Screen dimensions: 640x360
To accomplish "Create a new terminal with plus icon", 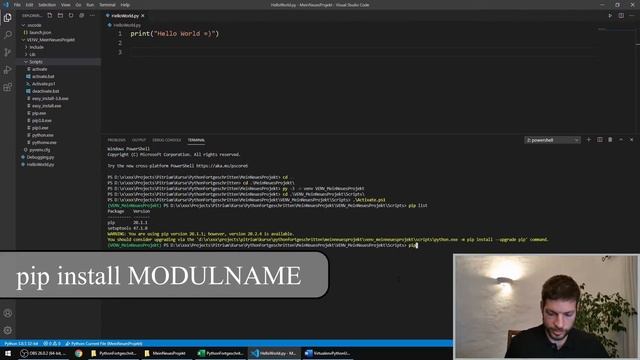I will pos(589,140).
